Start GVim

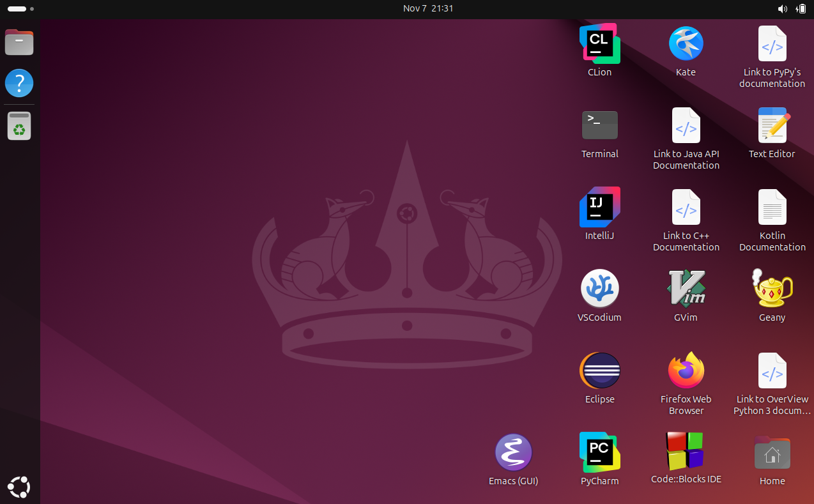[x=686, y=288]
